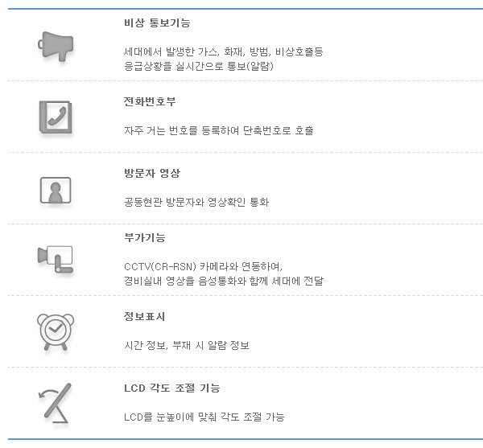483x448 pixels.
Task: Click the 자주 거는 번호를 등록 description
Action: [x=219, y=130]
